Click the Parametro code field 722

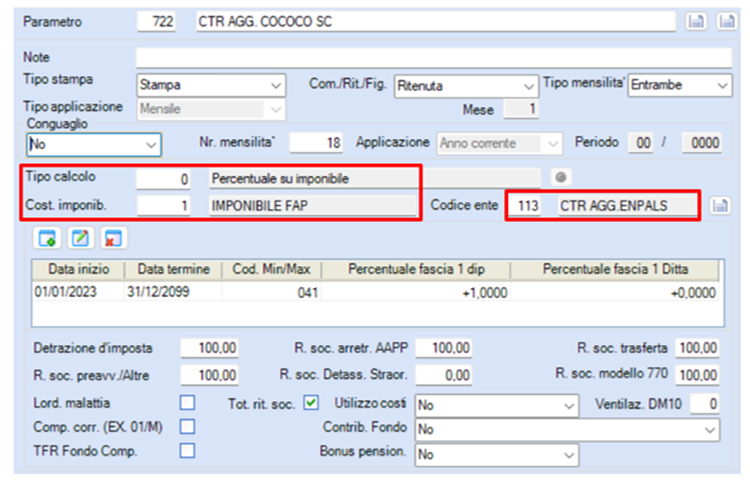tap(156, 22)
